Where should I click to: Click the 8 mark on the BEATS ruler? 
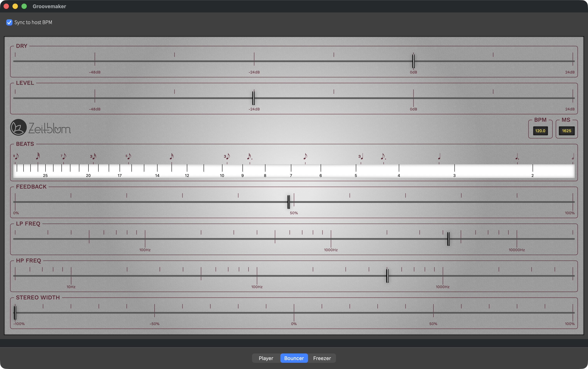point(265,176)
